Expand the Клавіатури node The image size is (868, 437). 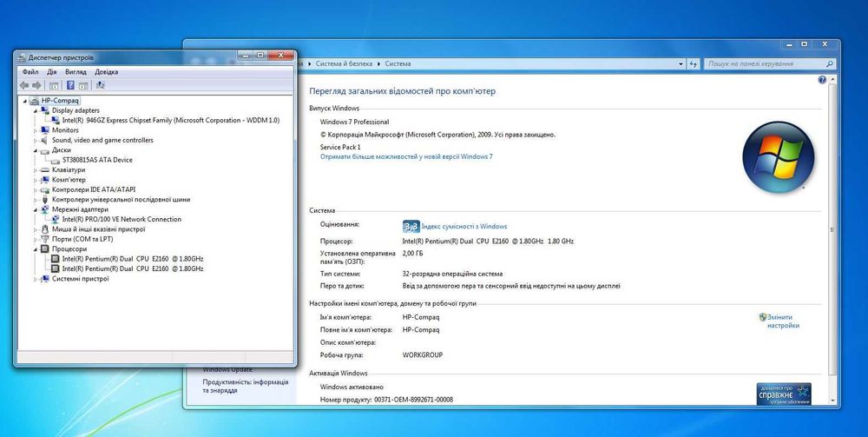(x=36, y=170)
